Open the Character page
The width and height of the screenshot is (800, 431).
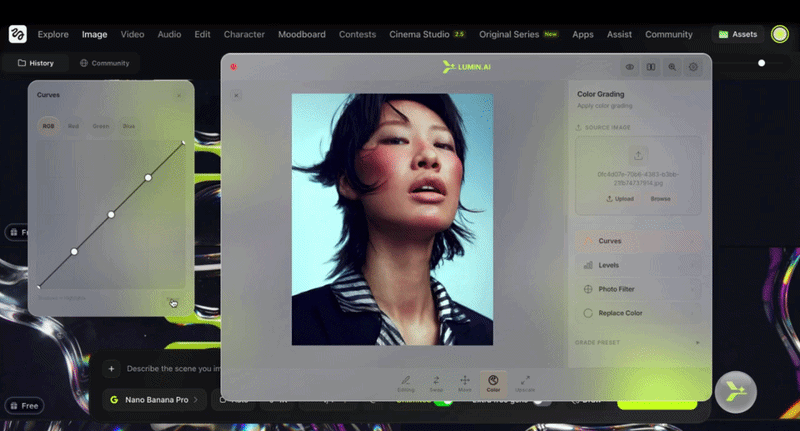(x=244, y=34)
